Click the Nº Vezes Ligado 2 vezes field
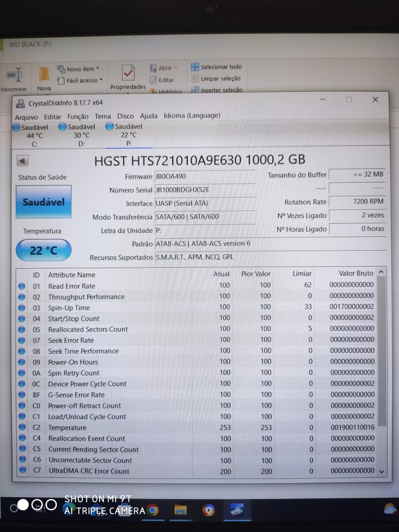 point(357,215)
